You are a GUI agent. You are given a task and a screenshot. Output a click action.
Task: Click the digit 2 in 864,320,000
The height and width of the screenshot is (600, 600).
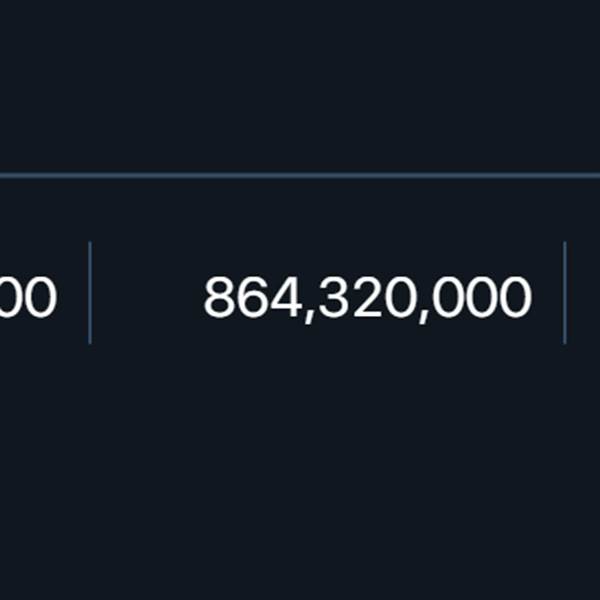click(x=367, y=297)
